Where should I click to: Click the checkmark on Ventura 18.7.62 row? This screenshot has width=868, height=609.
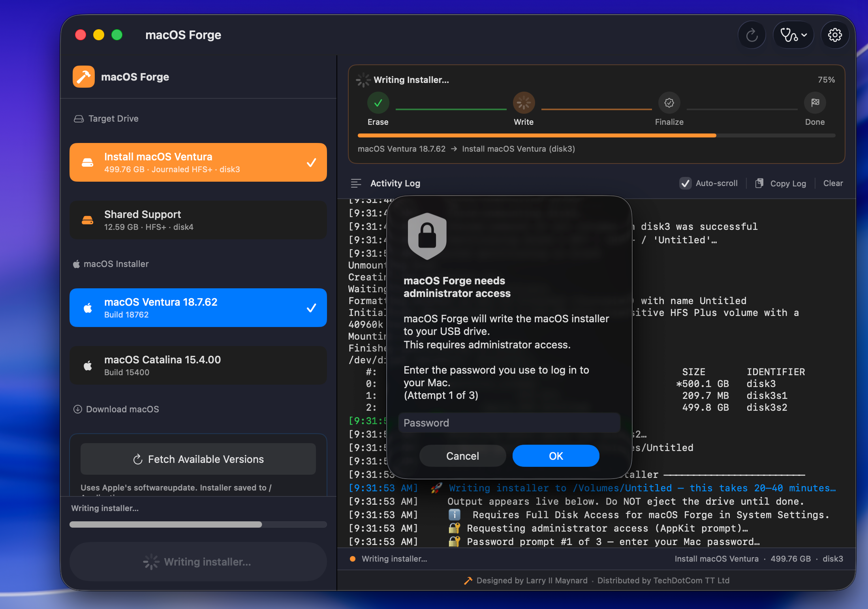click(x=311, y=308)
